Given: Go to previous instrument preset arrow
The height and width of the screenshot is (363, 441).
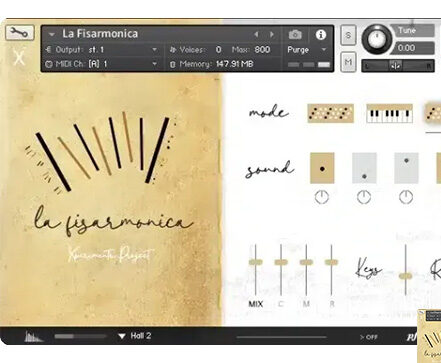Looking at the screenshot, I should (256, 34).
